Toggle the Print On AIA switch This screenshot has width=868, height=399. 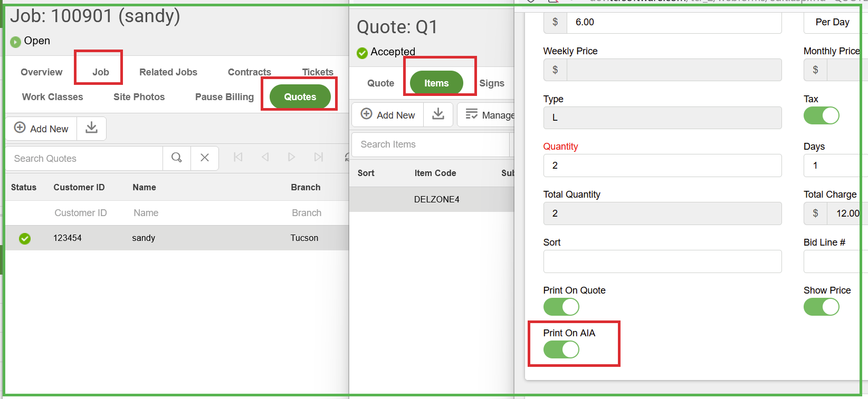pyautogui.click(x=561, y=349)
